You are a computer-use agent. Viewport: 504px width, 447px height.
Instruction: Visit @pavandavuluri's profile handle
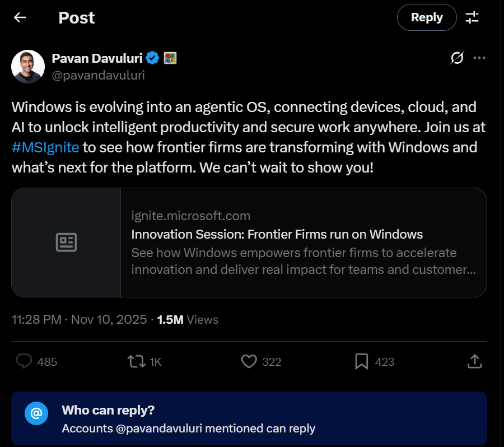pyautogui.click(x=98, y=75)
